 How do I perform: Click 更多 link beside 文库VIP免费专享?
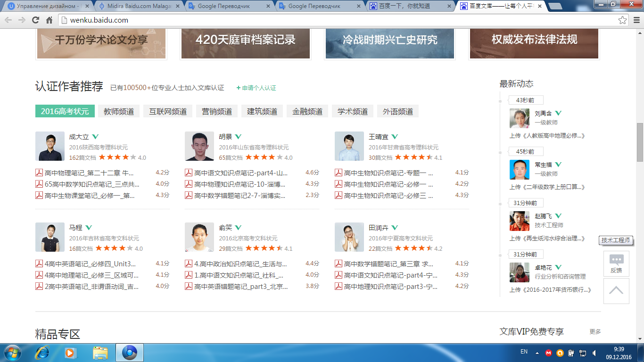click(595, 332)
